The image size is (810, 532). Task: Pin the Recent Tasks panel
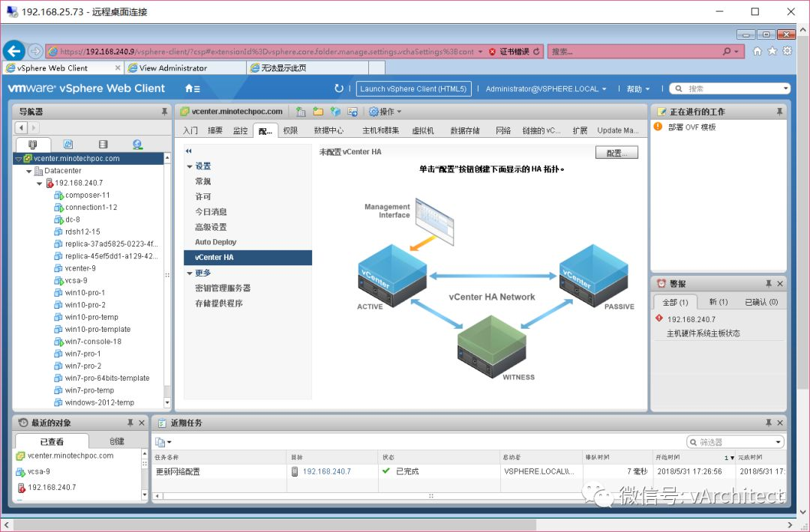click(x=769, y=423)
